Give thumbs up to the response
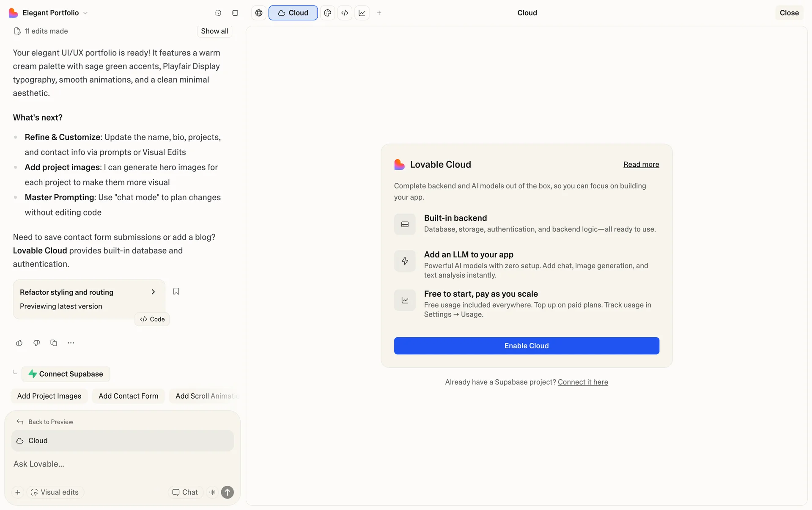812x510 pixels. coord(19,343)
